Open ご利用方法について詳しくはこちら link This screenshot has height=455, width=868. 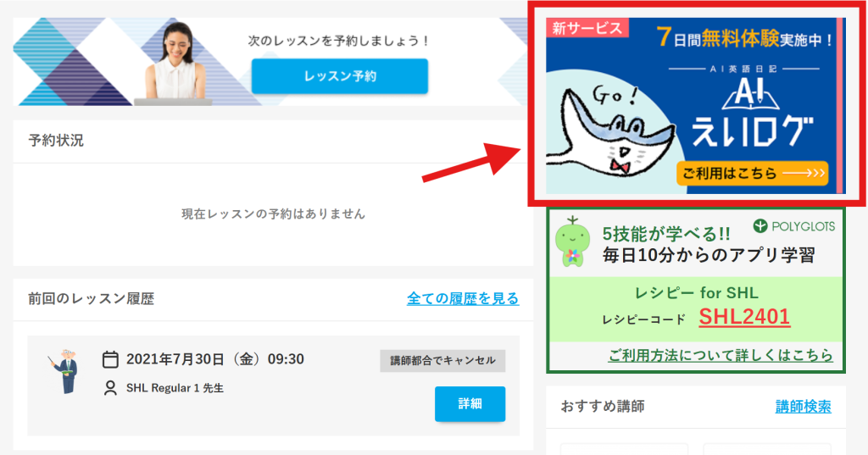(x=721, y=355)
